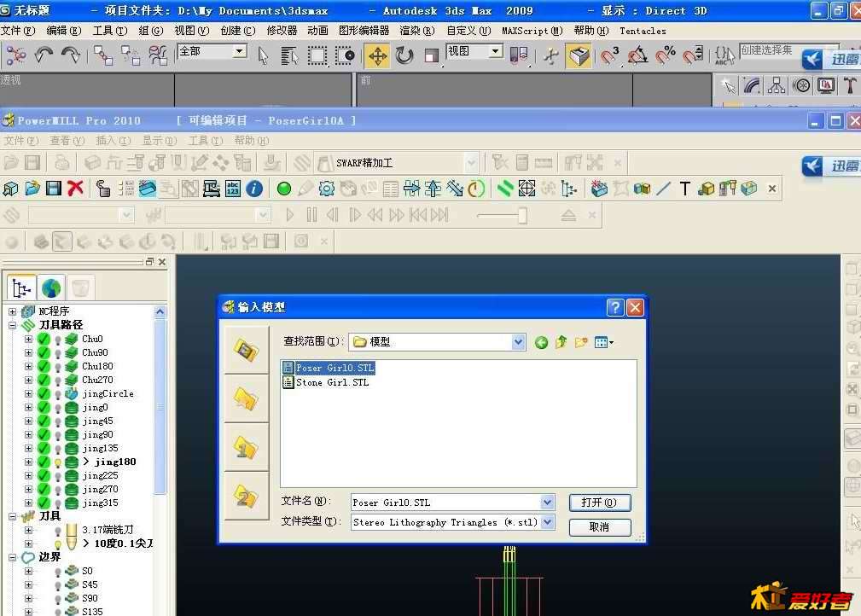Click the simulation speed slider handle in PowerMILL
The width and height of the screenshot is (861, 616).
(x=522, y=216)
